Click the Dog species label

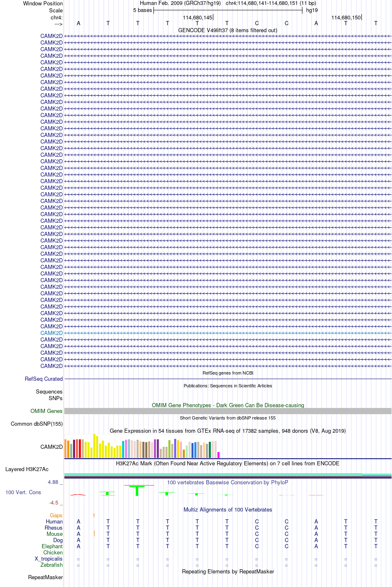pos(58,540)
